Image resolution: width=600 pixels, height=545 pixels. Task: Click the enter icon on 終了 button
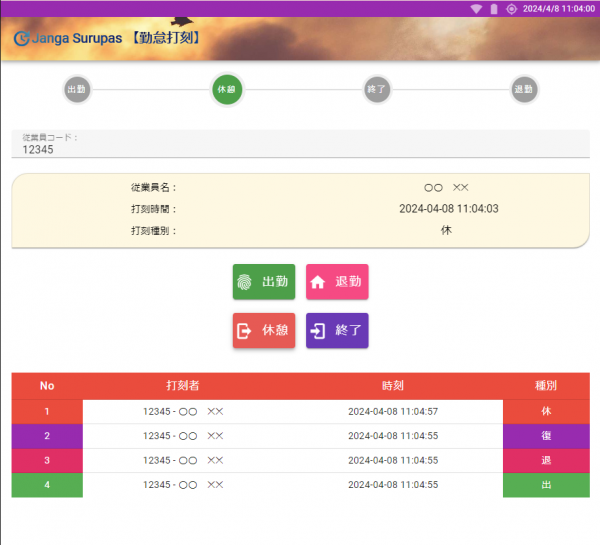click(318, 331)
